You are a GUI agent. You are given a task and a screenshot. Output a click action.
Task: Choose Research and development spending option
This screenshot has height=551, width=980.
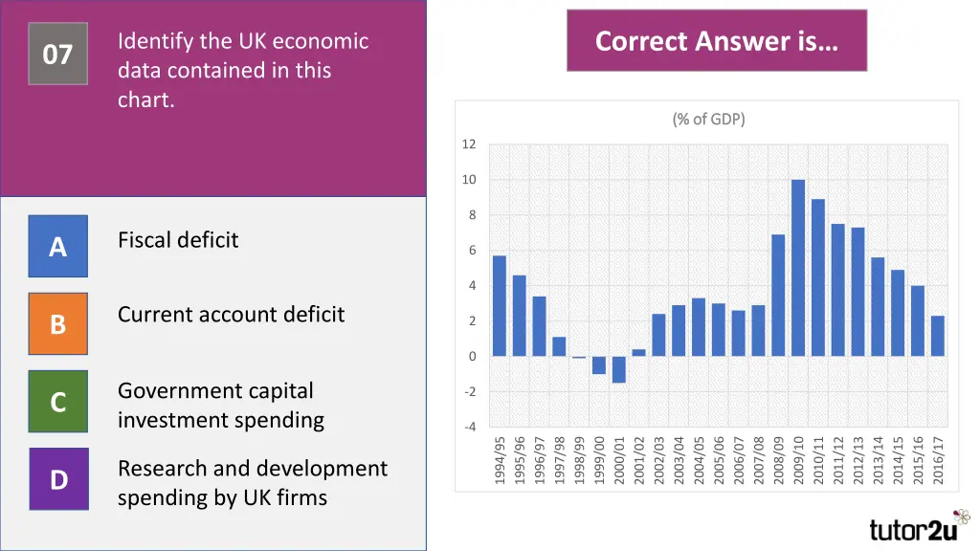[x=253, y=482]
